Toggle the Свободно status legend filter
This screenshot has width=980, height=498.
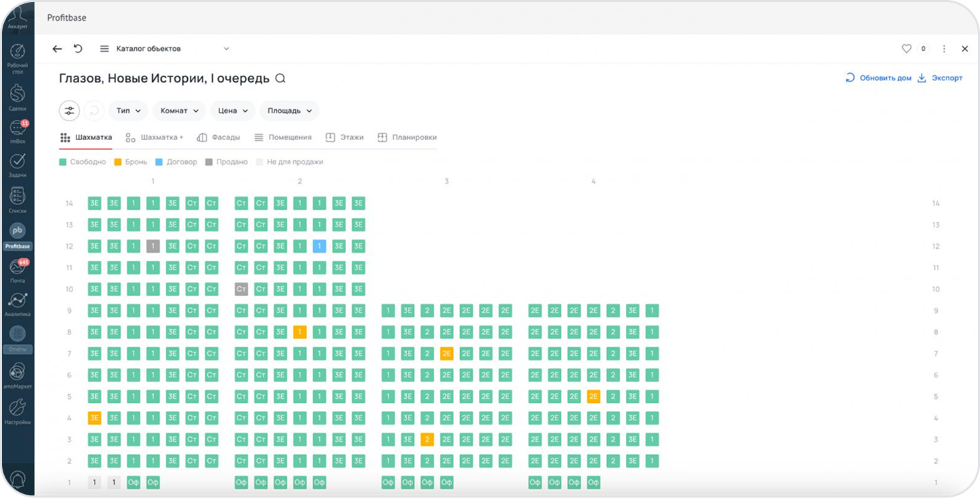coord(83,162)
